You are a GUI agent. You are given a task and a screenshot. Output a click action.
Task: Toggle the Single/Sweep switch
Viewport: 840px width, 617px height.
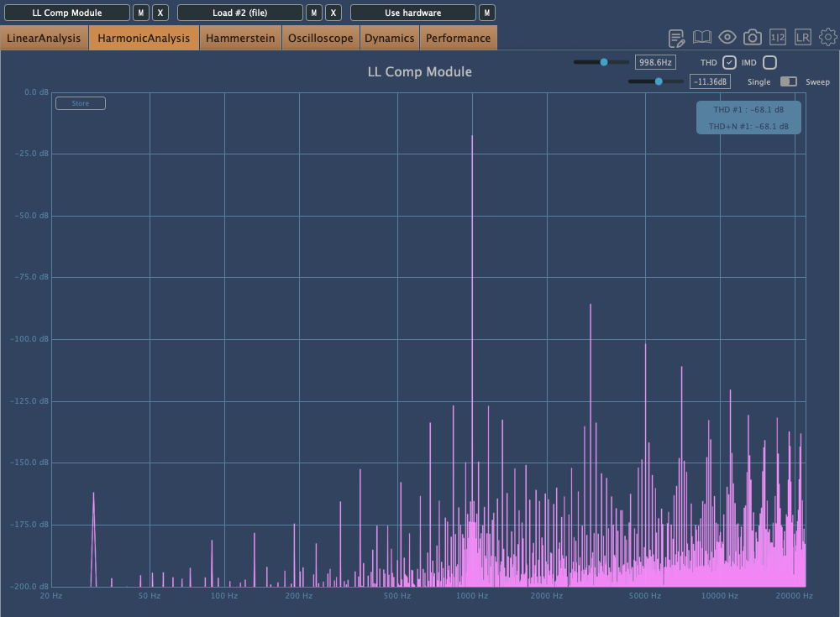[788, 81]
